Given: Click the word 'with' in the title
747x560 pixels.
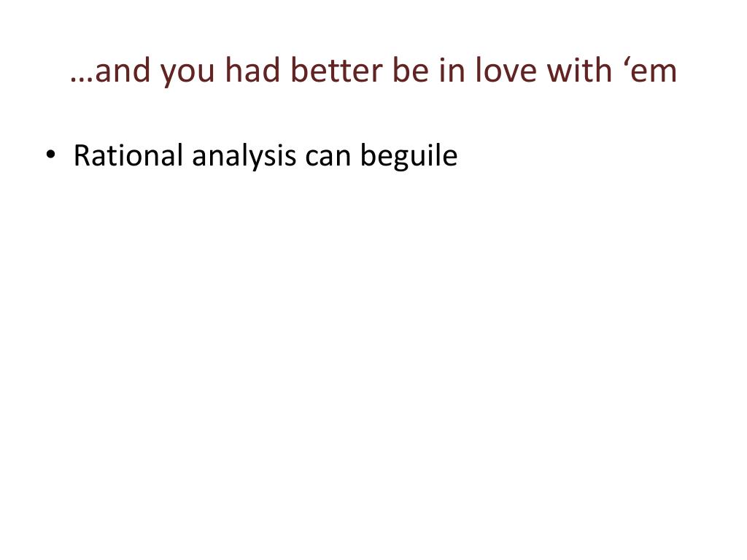Looking at the screenshot, I should coord(579,71).
